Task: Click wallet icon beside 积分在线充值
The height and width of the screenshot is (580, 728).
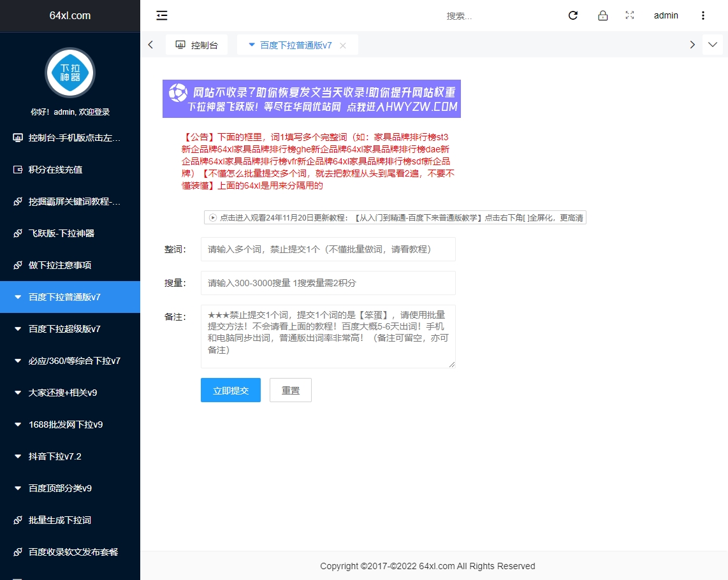Action: (x=18, y=170)
